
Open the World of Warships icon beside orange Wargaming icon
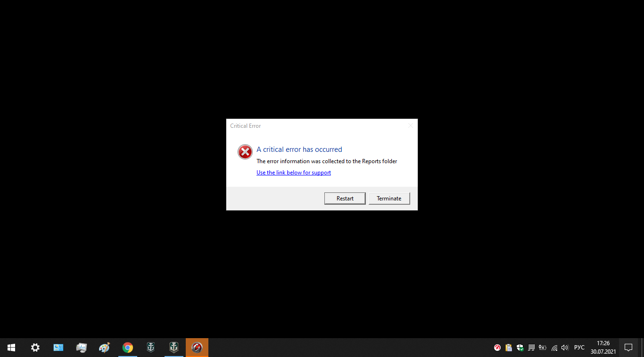[174, 348]
